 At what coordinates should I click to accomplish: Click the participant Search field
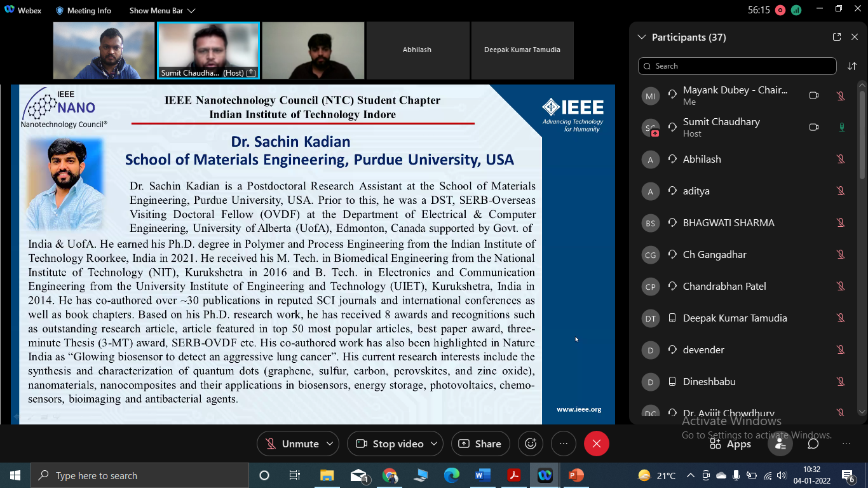737,66
